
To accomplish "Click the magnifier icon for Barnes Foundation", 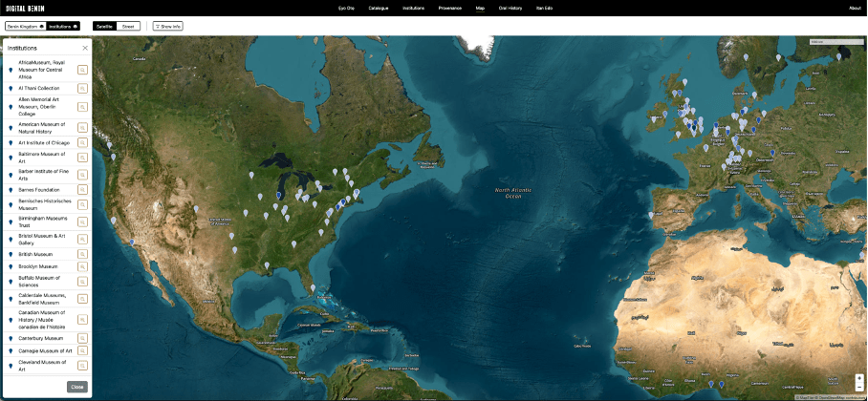I will point(83,190).
